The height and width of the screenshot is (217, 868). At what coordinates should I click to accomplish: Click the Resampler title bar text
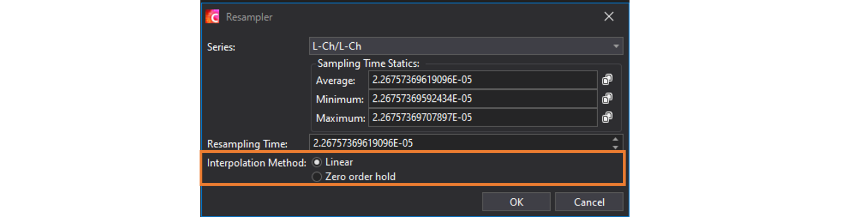pos(249,17)
